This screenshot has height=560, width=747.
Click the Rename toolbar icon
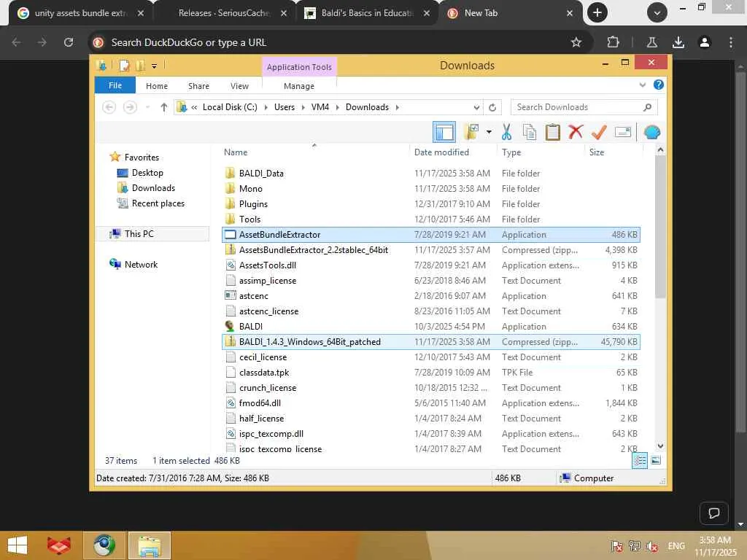[x=623, y=132]
